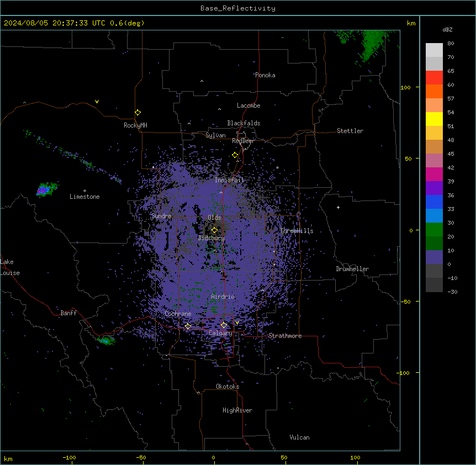The width and height of the screenshot is (476, 465).
Task: Select the blue 33-36 dBZ legend swatch
Action: click(x=434, y=202)
